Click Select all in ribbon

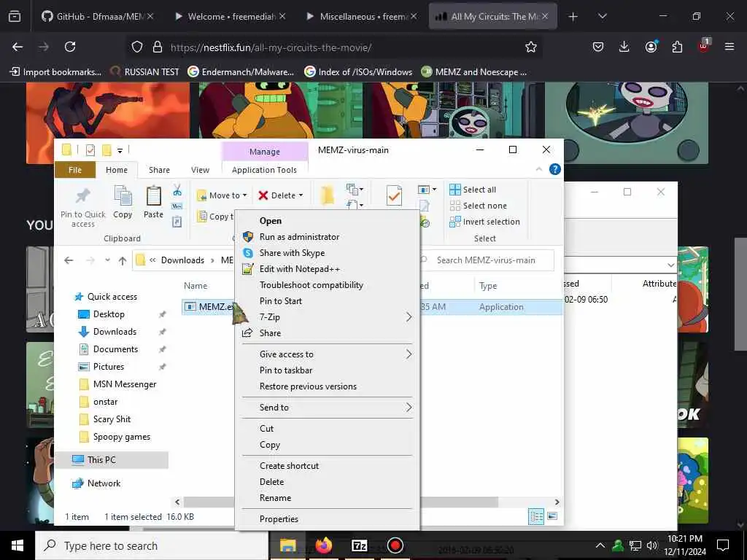pyautogui.click(x=473, y=190)
